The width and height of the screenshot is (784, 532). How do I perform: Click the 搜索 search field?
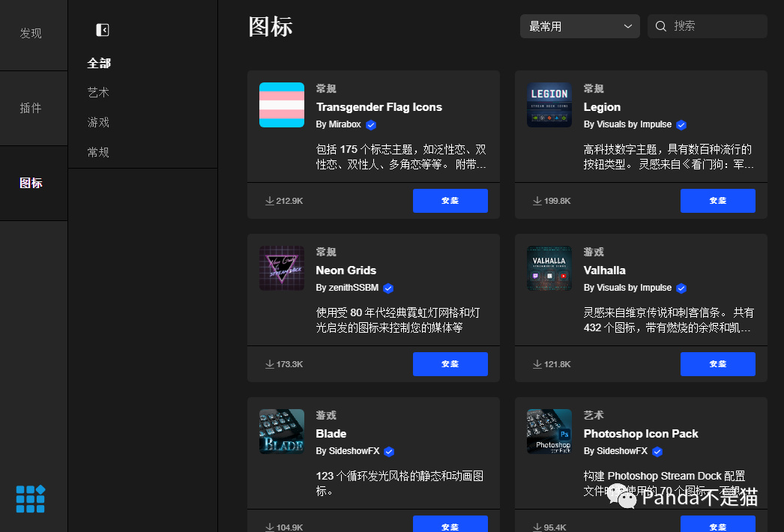707,26
